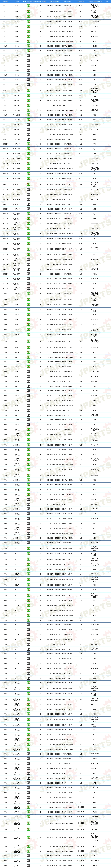Select ON icon in SEAT TOLEDO ASZ row
This screenshot has width=111, height=868.
(x=29, y=139)
